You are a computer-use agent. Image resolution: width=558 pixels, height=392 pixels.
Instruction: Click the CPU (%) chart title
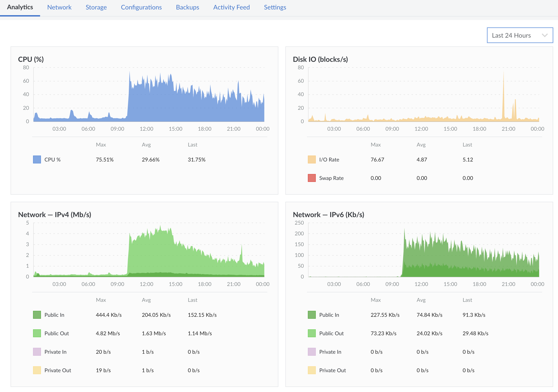(x=31, y=59)
